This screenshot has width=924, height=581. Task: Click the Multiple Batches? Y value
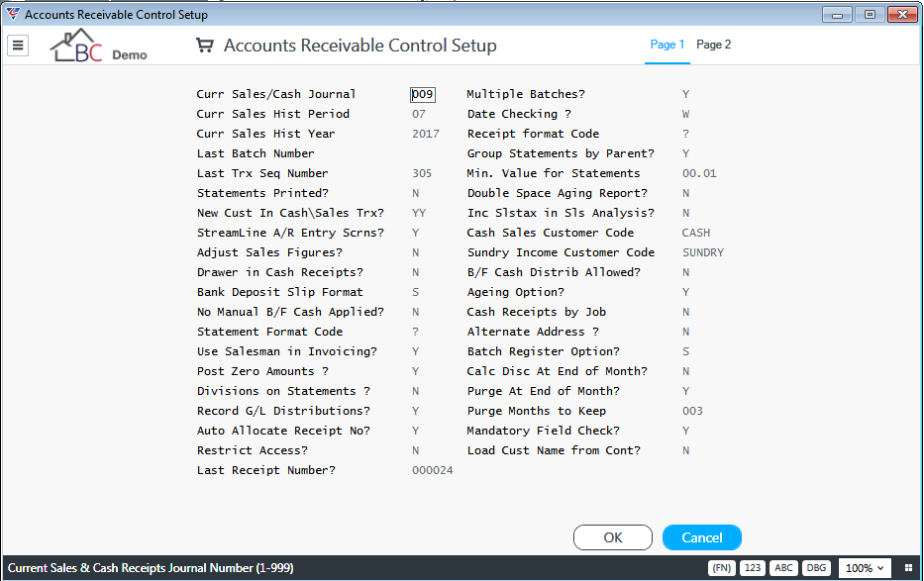coord(686,94)
